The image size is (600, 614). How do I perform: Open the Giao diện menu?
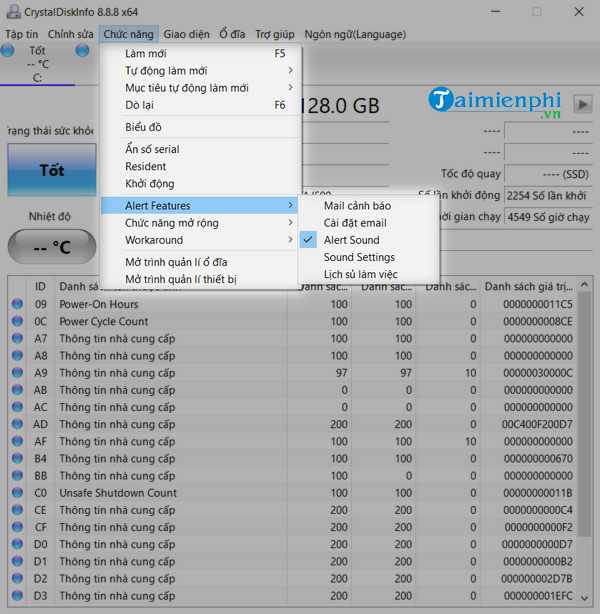[186, 33]
